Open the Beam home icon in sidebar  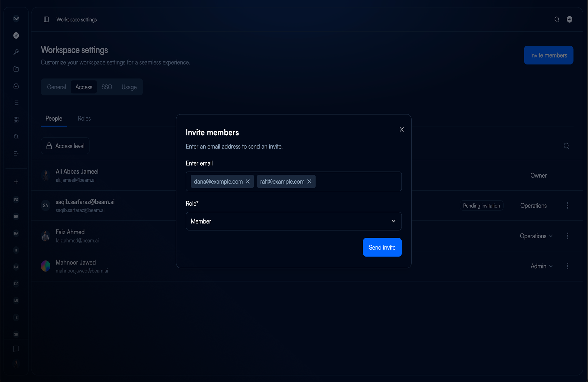tap(16, 35)
